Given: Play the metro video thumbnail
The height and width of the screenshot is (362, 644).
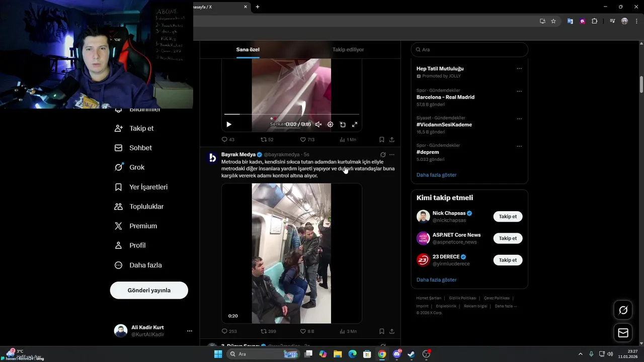Looking at the screenshot, I should coord(291,253).
